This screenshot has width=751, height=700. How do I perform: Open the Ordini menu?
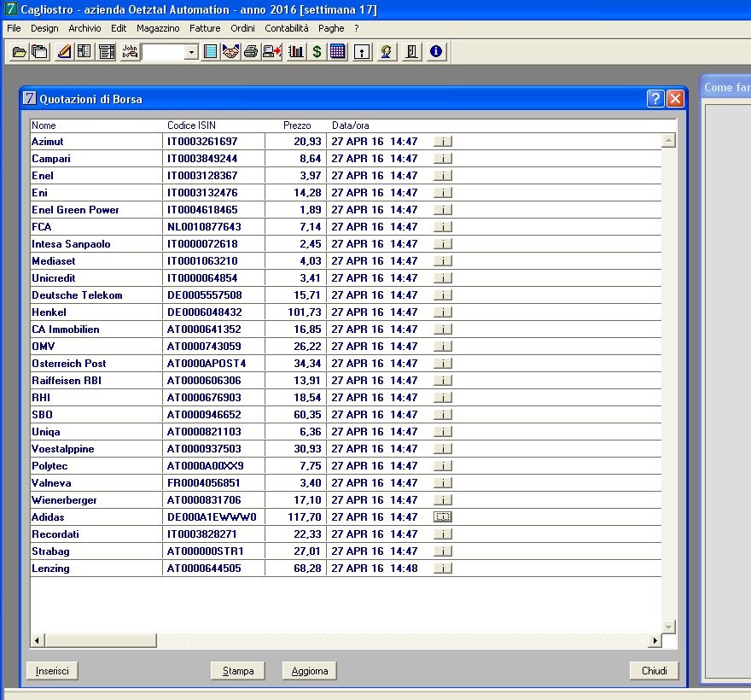click(x=243, y=28)
